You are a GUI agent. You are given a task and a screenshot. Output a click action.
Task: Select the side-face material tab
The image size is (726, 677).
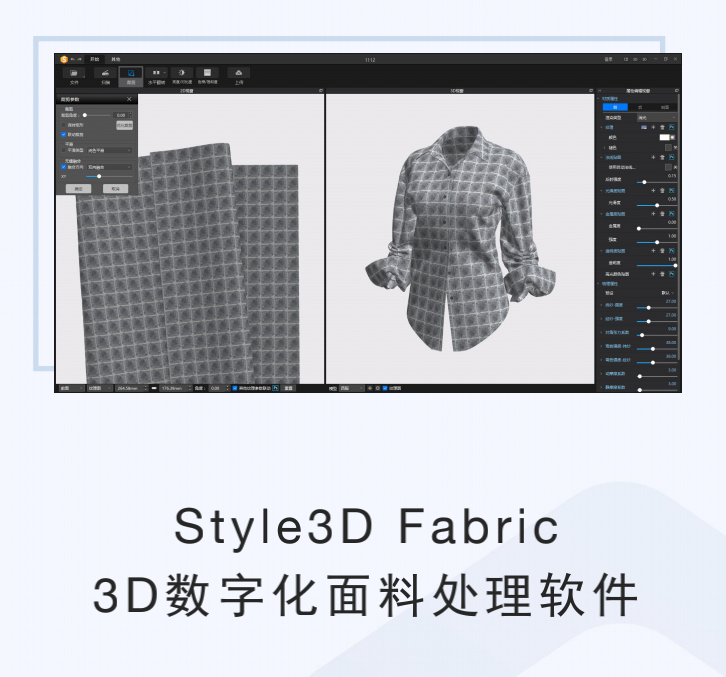tap(665, 107)
